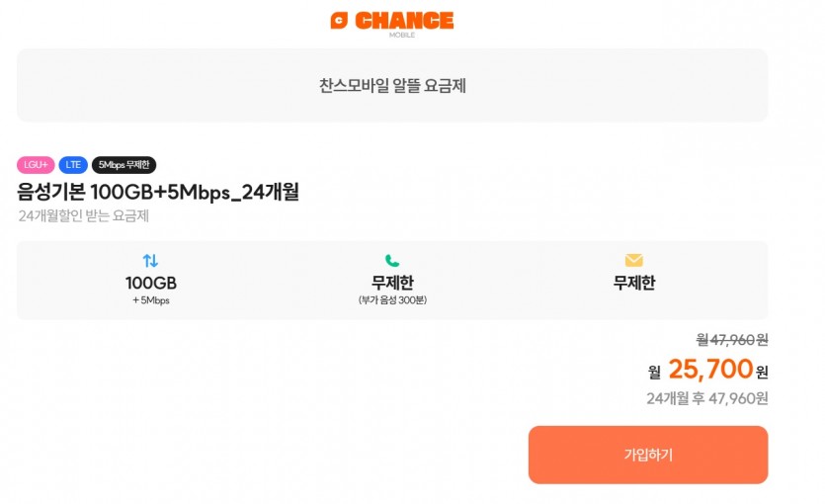Click the Chance Mobile logo
Image resolution: width=825 pixels, height=504 pixels.
coord(392,20)
